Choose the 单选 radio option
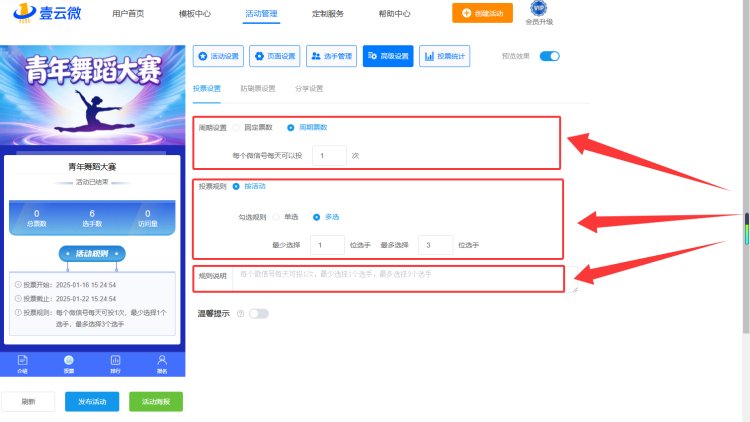The height and width of the screenshot is (422, 750). [276, 217]
